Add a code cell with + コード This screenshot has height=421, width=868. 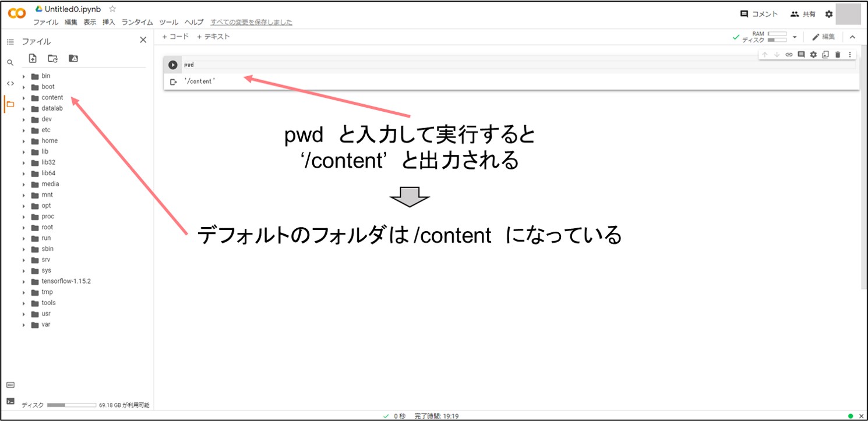pyautogui.click(x=175, y=37)
